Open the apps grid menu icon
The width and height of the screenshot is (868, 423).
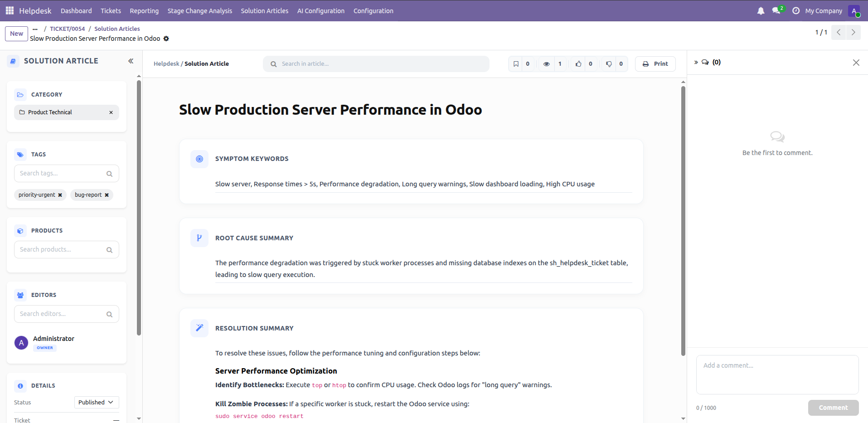click(10, 10)
